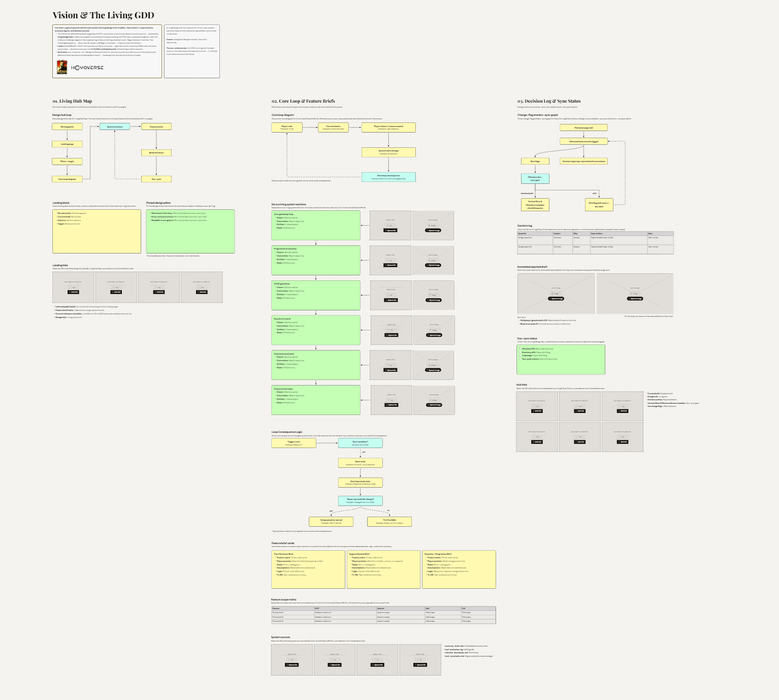Screen dimensions: 779x700
Task: Click the Six surviving system sections heading
Action: pyautogui.click(x=289, y=204)
